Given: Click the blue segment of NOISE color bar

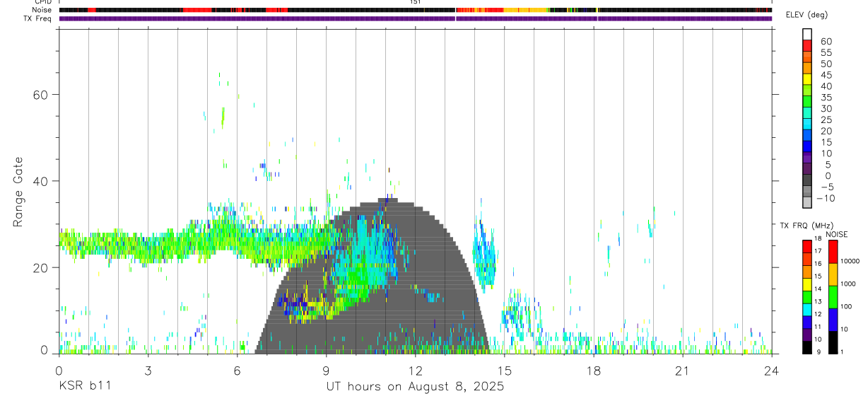Looking at the screenshot, I should point(833,320).
